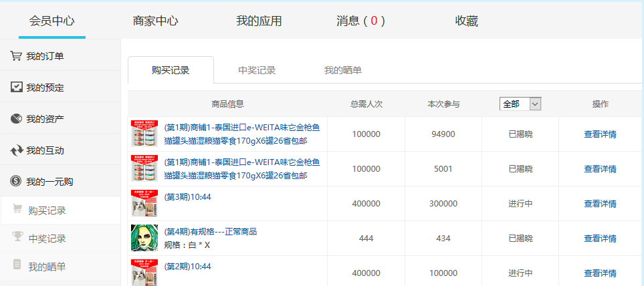Switch to the 我的晒单 tab
644x286 pixels.
coord(343,70)
